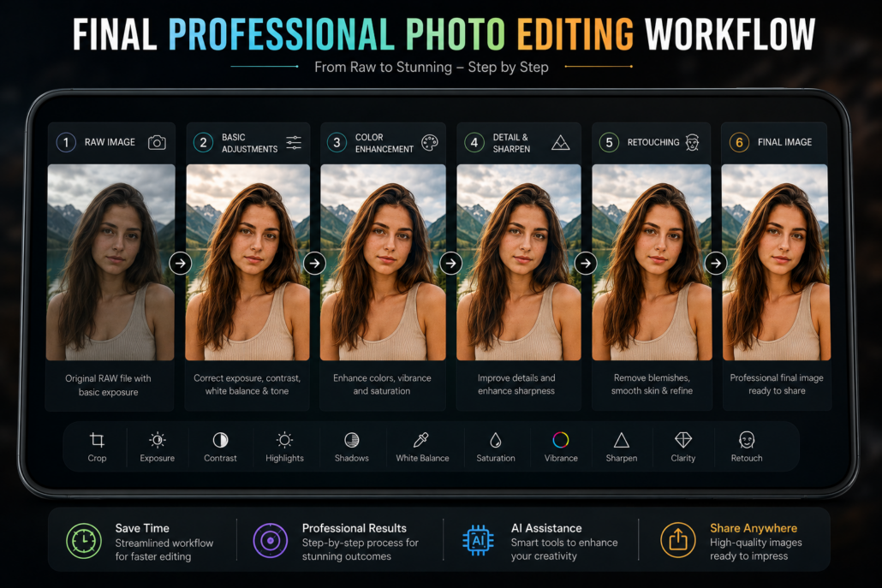This screenshot has width=882, height=588.
Task: Click the camera icon beside RAW IMAGE
Action: 157,142
